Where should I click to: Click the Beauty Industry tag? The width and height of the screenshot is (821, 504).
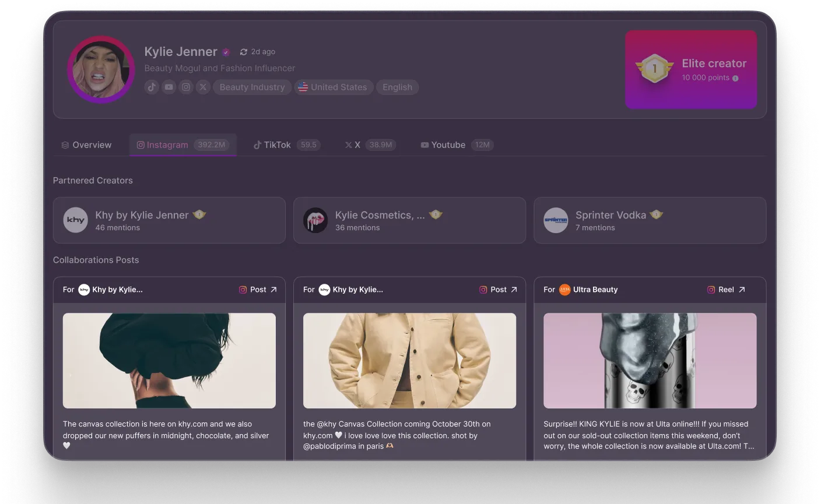point(252,87)
